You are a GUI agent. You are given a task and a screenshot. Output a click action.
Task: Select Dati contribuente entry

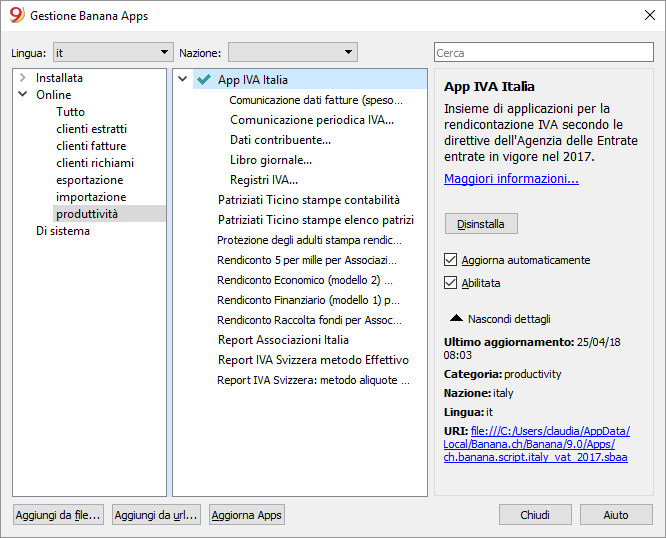point(280,140)
